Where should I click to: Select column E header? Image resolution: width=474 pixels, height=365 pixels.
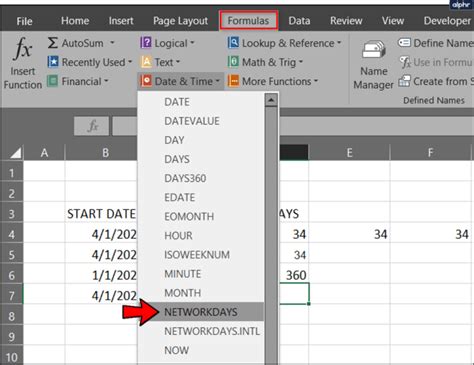[x=349, y=153]
